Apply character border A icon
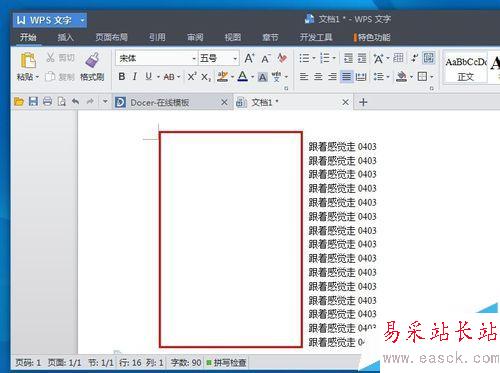This screenshot has height=373, width=500. (x=263, y=77)
